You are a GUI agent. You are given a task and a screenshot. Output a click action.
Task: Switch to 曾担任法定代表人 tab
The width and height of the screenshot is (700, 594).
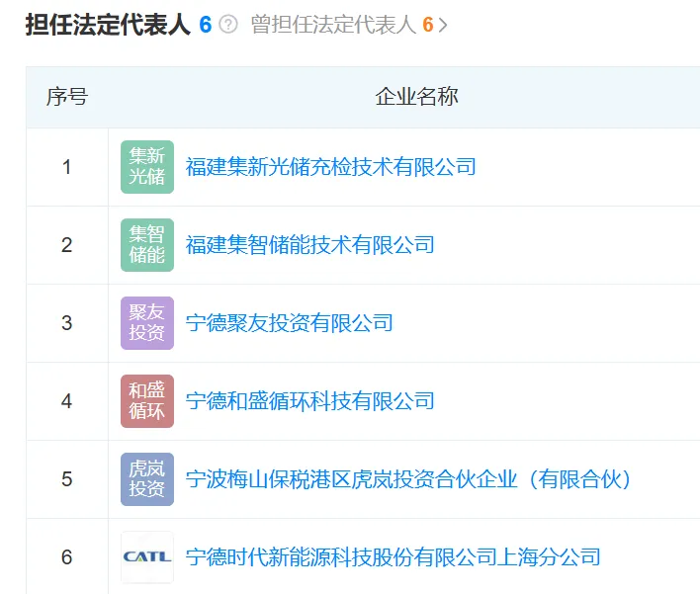pyautogui.click(x=333, y=25)
